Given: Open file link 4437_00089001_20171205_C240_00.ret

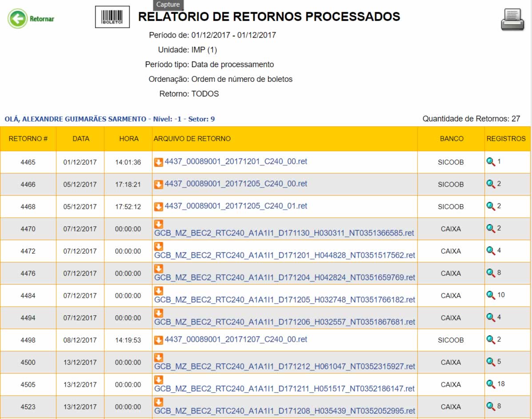Looking at the screenshot, I should (x=236, y=184).
